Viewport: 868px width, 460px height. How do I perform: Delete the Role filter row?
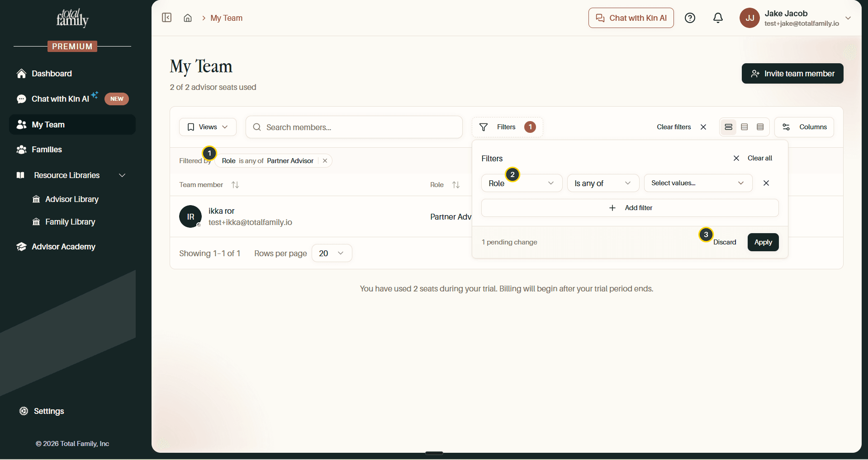tap(766, 183)
